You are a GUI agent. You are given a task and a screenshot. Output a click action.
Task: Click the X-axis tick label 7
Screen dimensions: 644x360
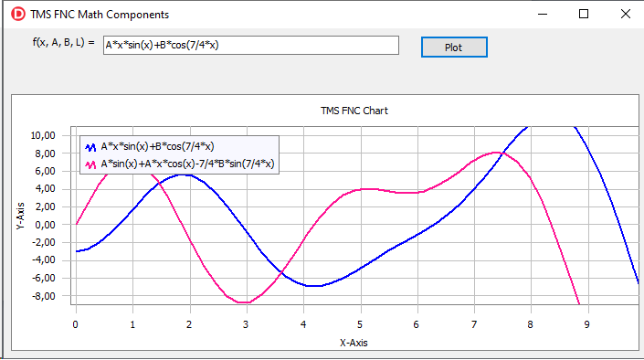[474, 324]
